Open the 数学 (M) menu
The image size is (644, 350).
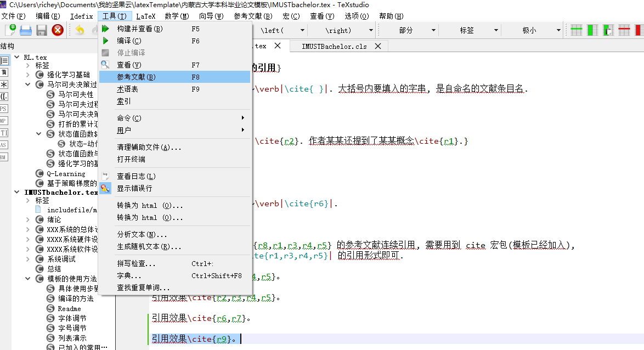[177, 16]
